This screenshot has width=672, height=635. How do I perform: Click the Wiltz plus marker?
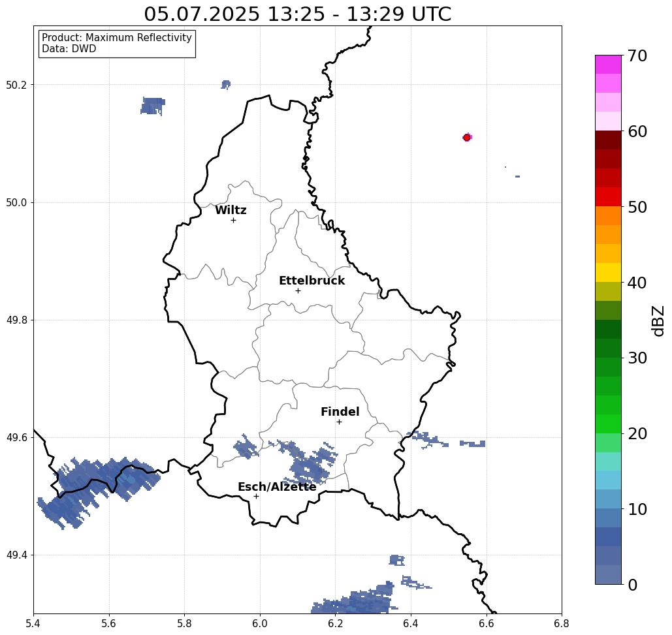234,221
